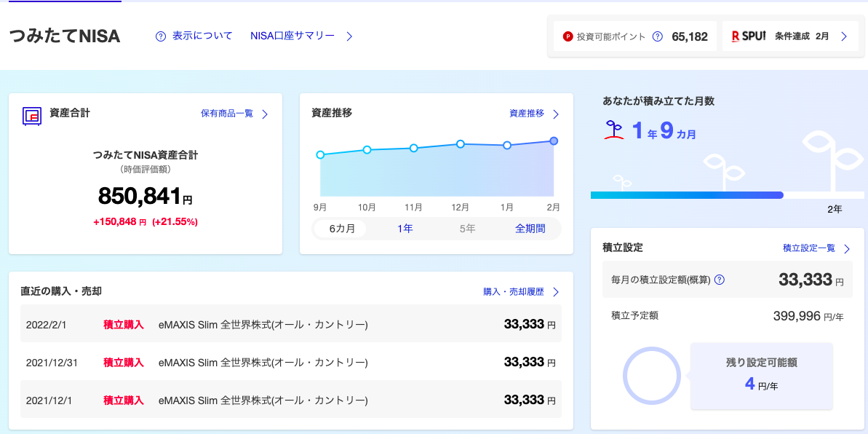
Task: Open 表示について link
Action: (202, 36)
